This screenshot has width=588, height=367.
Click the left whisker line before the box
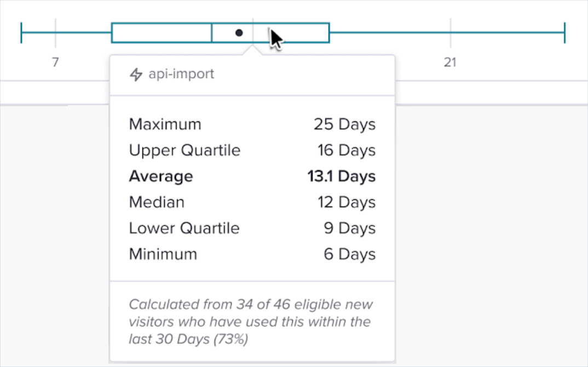pyautogui.click(x=66, y=33)
